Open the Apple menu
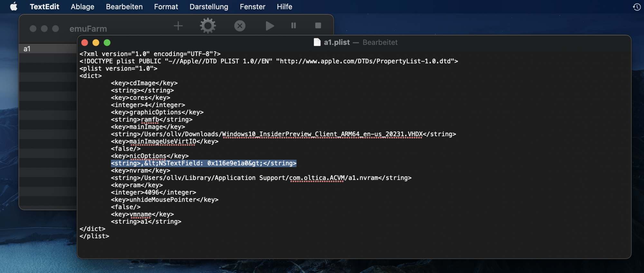Viewport: 644px width, 273px height. click(14, 6)
